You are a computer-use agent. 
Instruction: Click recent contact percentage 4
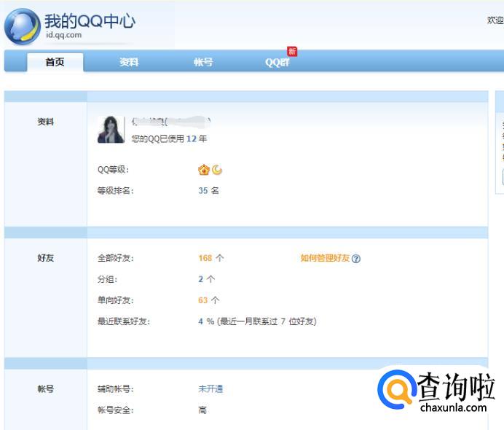click(200, 321)
